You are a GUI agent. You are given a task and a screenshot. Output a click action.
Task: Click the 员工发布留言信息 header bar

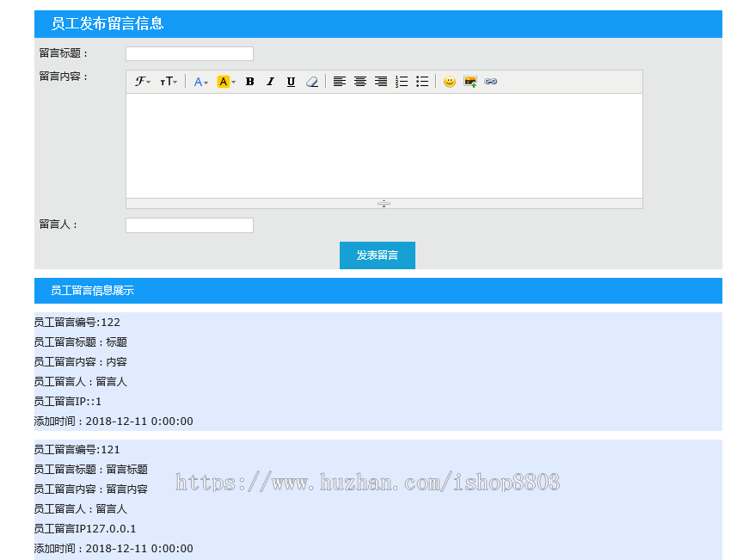pos(103,23)
